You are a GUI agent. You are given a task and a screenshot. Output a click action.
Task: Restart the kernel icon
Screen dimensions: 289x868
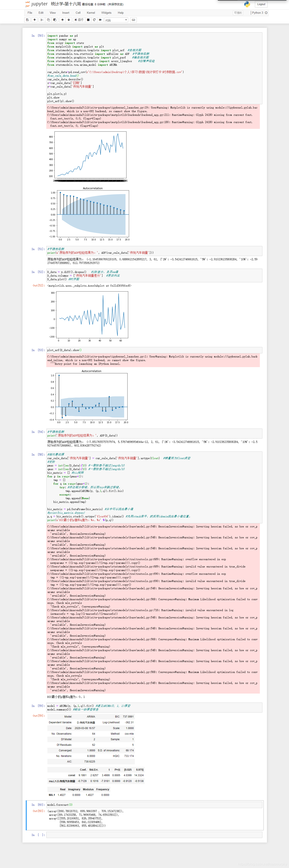pyautogui.click(x=94, y=20)
